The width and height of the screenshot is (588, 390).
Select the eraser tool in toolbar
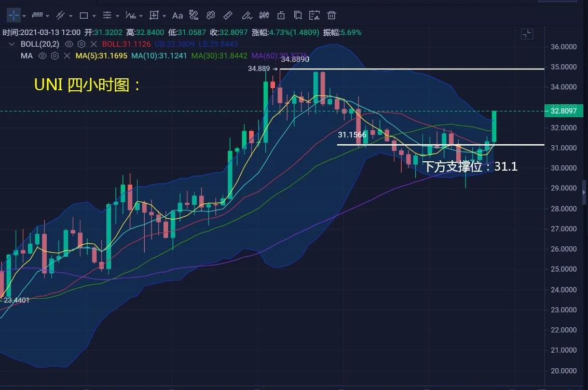coord(211,15)
